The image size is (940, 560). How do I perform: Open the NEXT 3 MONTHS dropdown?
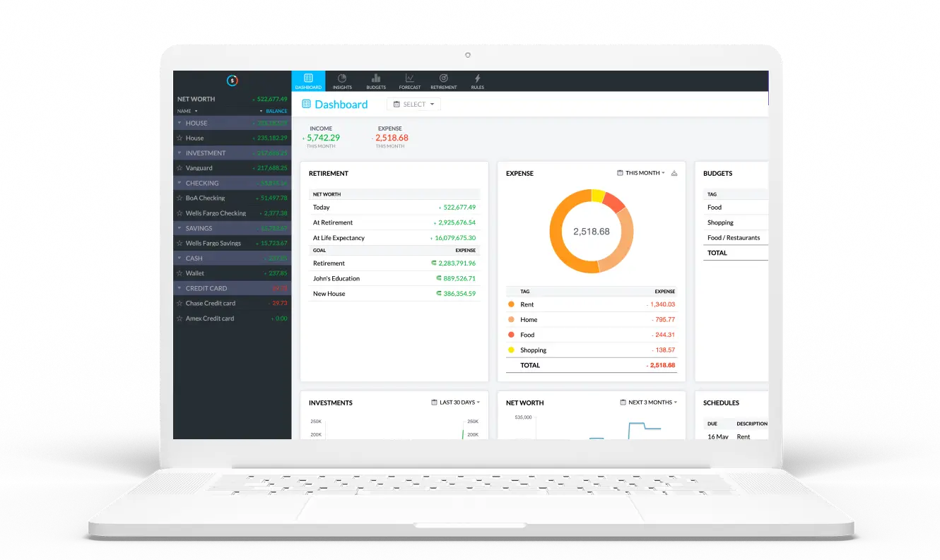[649, 403]
